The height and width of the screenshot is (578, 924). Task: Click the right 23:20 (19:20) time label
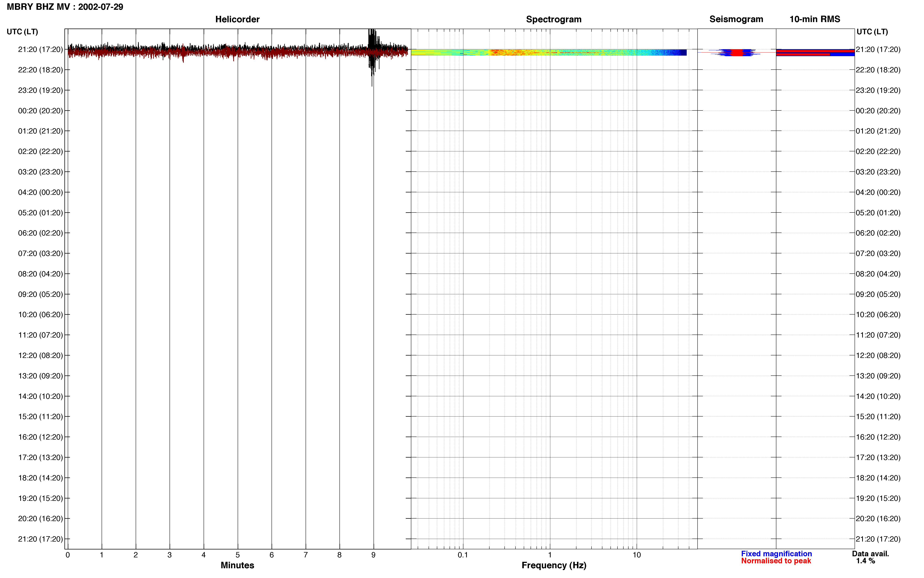[x=878, y=90]
